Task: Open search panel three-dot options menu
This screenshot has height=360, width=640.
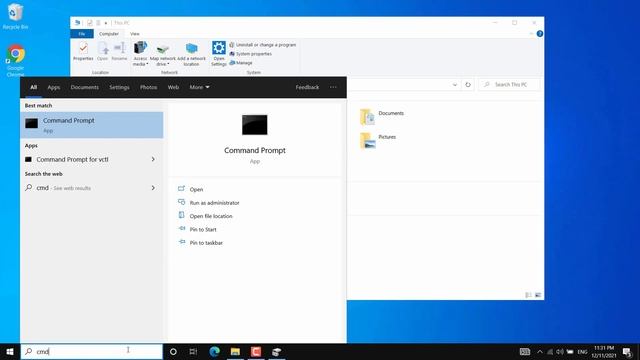Action: (x=333, y=87)
